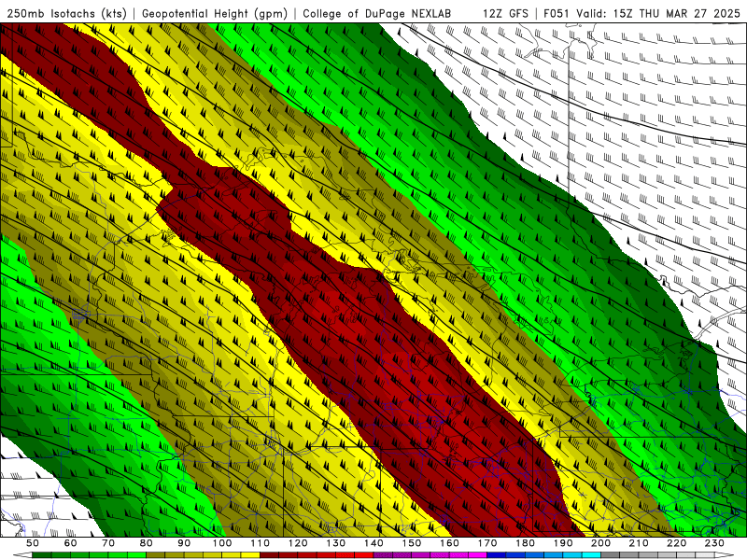
Task: Click the 220 value on the color scale
Action: (x=676, y=543)
